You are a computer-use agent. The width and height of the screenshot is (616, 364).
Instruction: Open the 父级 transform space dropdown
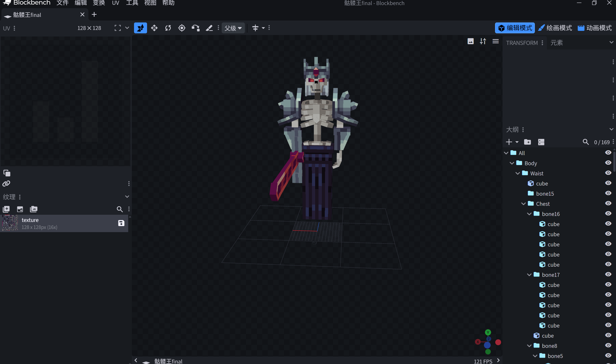tap(233, 28)
